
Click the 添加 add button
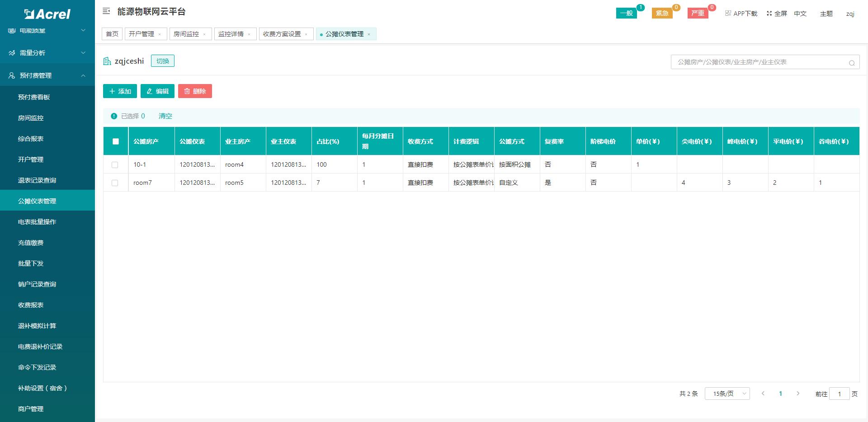(x=120, y=91)
